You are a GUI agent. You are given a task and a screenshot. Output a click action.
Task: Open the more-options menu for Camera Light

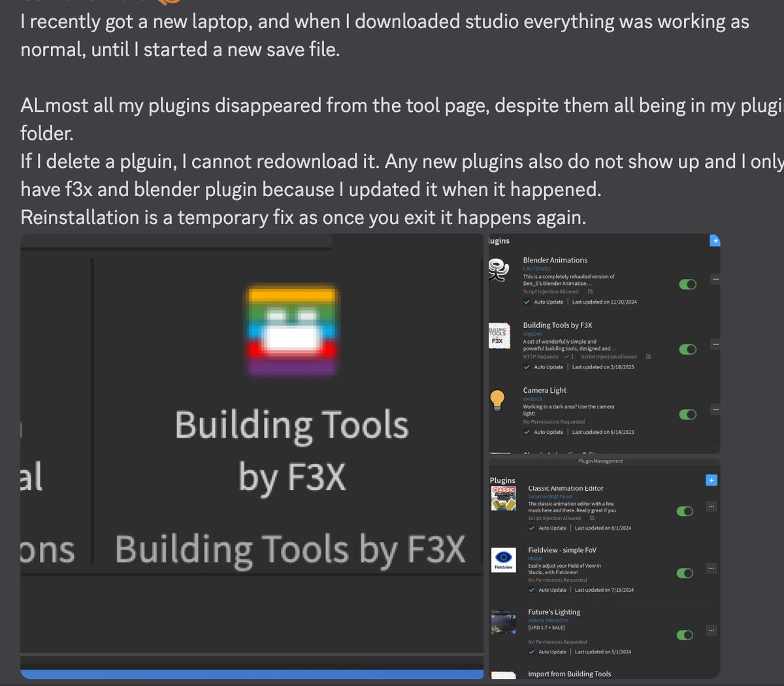click(x=715, y=410)
